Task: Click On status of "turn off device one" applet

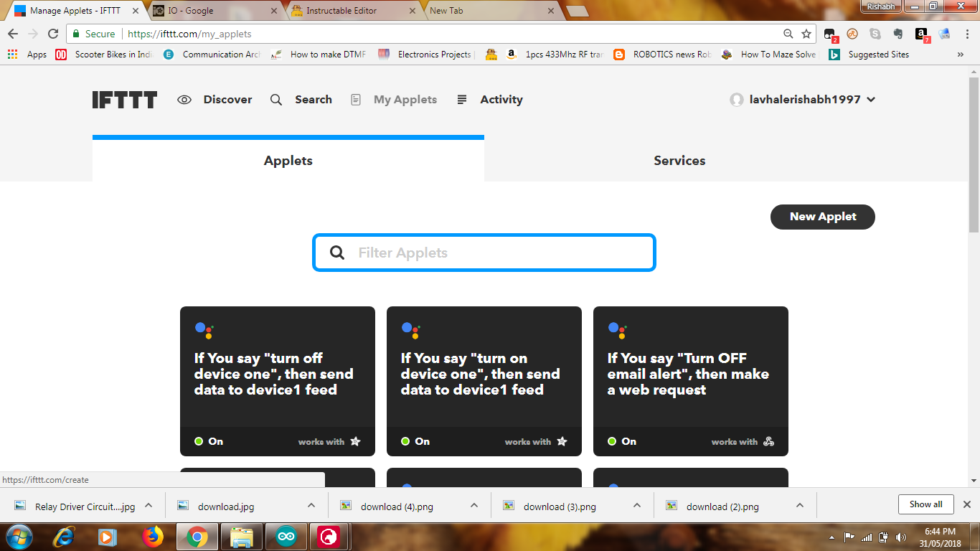Action: pyautogui.click(x=209, y=441)
